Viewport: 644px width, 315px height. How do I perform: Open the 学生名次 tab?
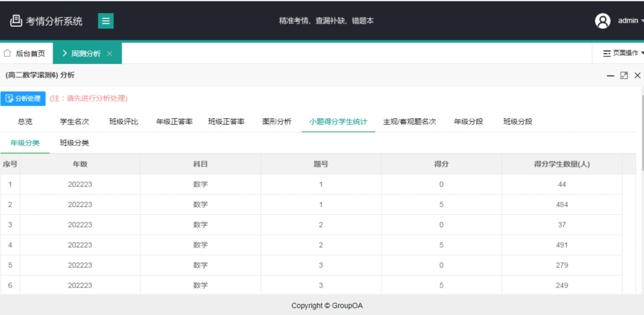(74, 122)
